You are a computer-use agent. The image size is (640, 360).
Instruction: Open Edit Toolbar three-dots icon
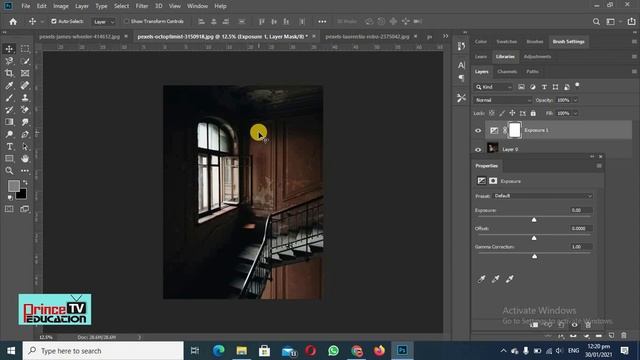pyautogui.click(x=25, y=171)
